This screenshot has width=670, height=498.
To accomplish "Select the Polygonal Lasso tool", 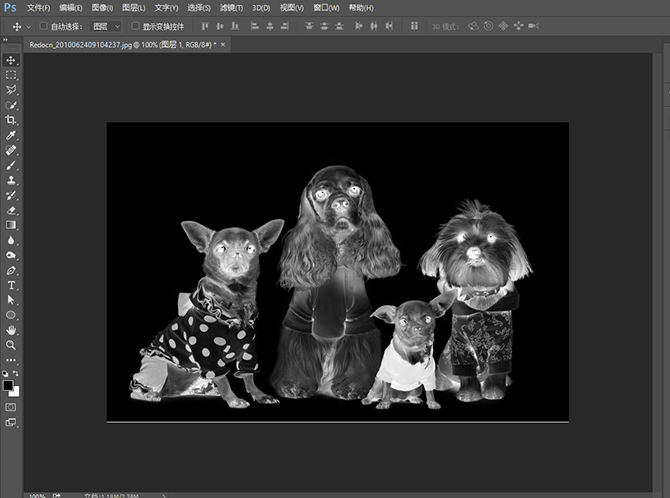I will pos(11,90).
